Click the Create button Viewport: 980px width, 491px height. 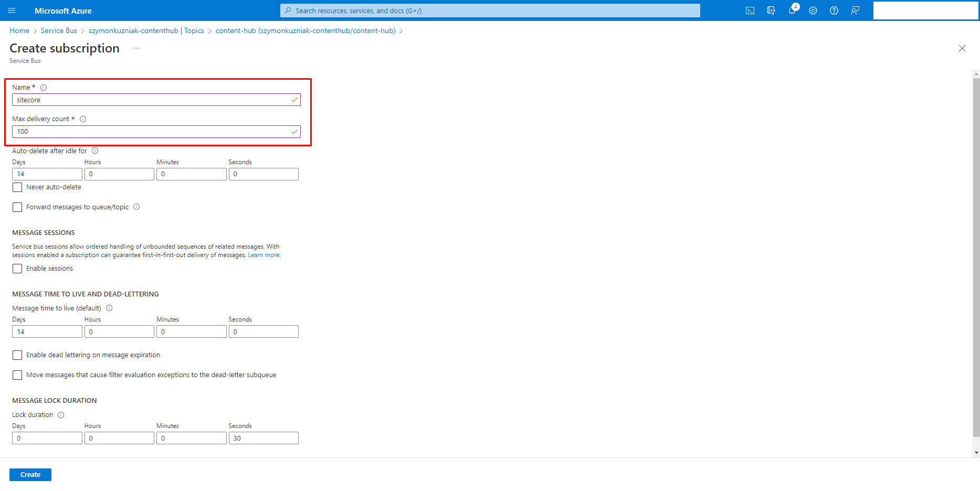click(30, 475)
